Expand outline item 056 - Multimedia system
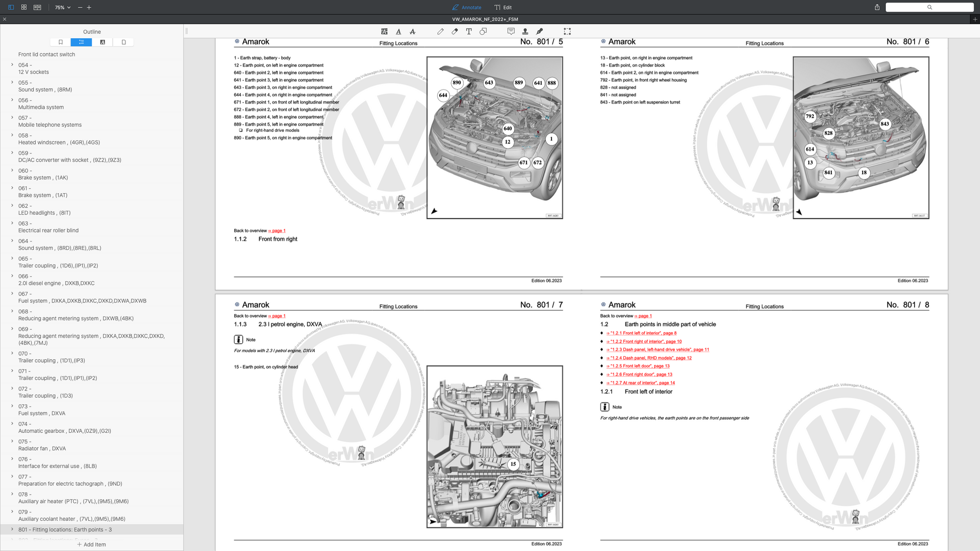Image resolution: width=980 pixels, height=551 pixels. [x=12, y=100]
